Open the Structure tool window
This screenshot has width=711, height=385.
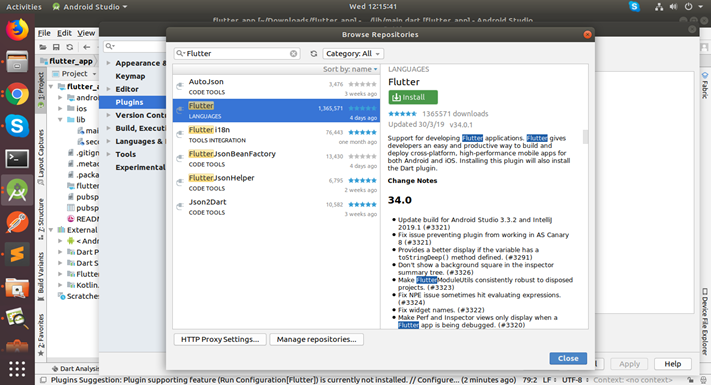[41, 219]
